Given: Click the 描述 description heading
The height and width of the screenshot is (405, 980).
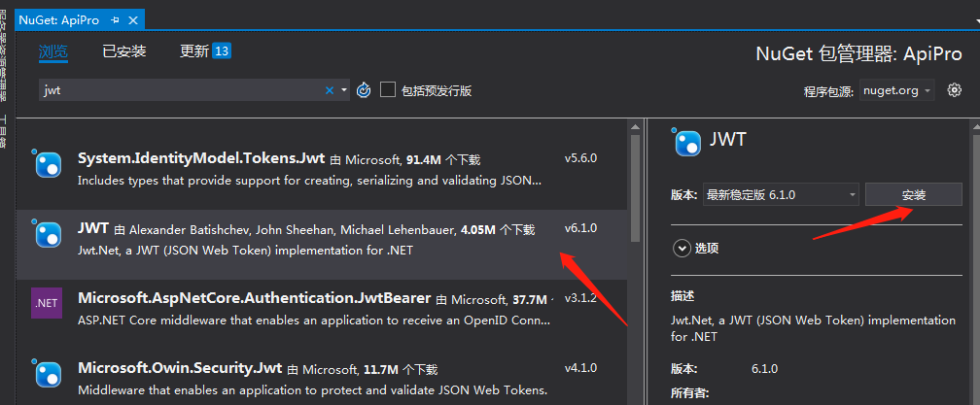Looking at the screenshot, I should 682,296.
